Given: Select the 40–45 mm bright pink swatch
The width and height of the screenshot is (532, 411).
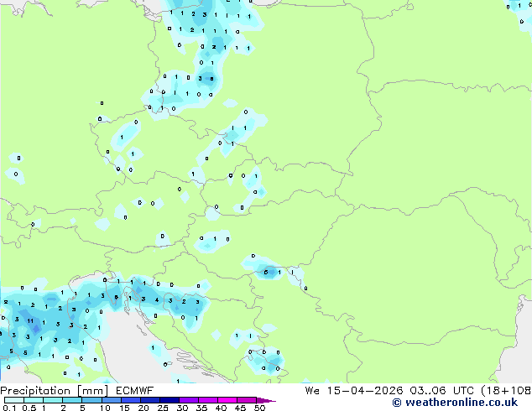Looking at the screenshot, I should [227, 400].
